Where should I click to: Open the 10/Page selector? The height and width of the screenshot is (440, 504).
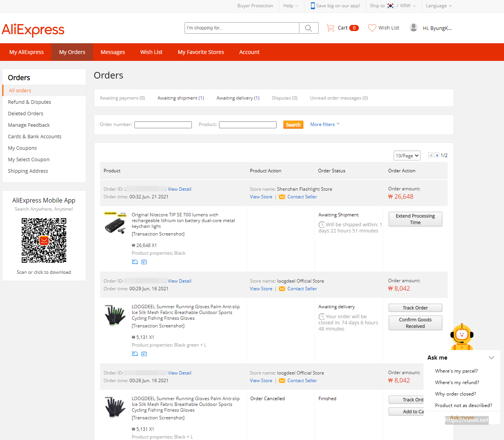click(407, 155)
